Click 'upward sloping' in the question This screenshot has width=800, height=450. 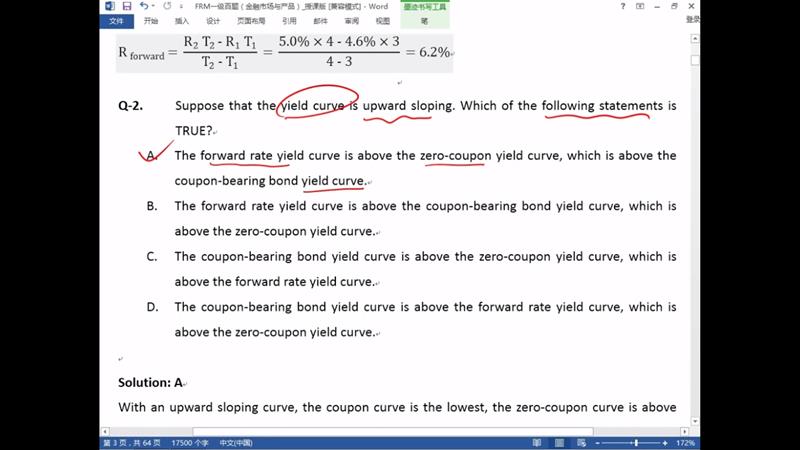(x=408, y=106)
